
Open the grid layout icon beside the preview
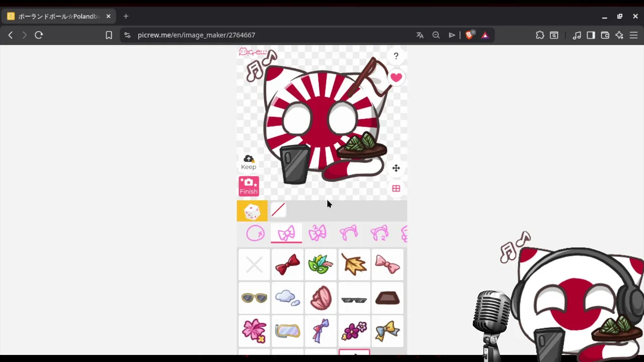(396, 189)
